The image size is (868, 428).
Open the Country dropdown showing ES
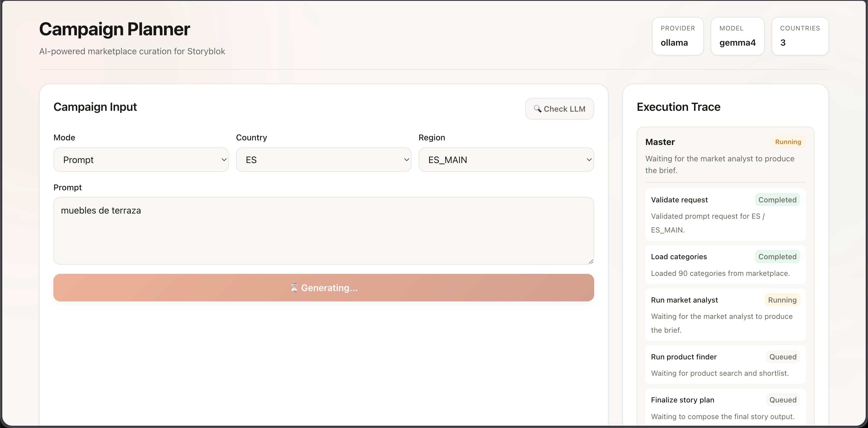pos(323,160)
